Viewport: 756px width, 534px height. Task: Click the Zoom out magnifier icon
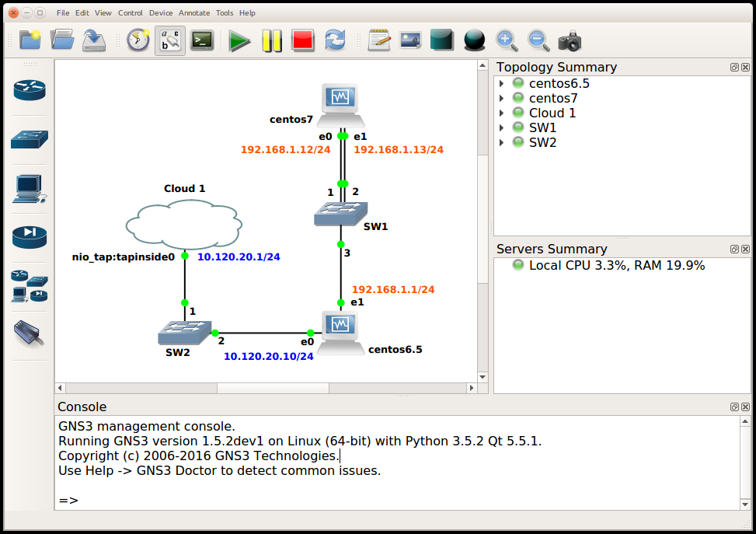(538, 41)
